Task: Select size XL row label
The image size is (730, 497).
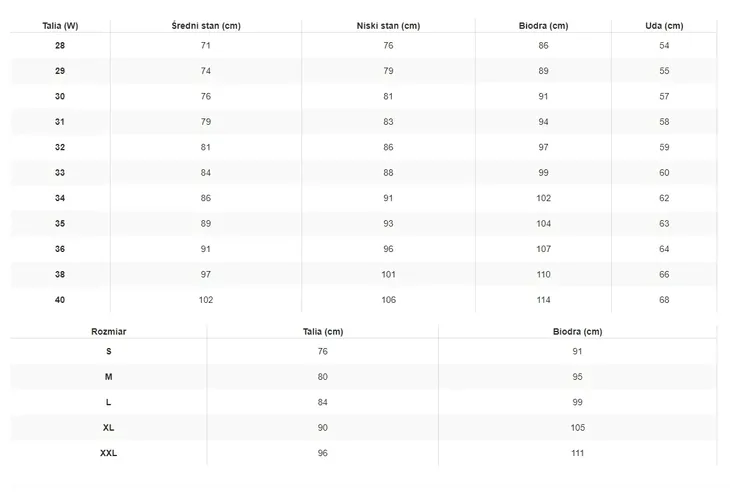Action: (x=108, y=428)
